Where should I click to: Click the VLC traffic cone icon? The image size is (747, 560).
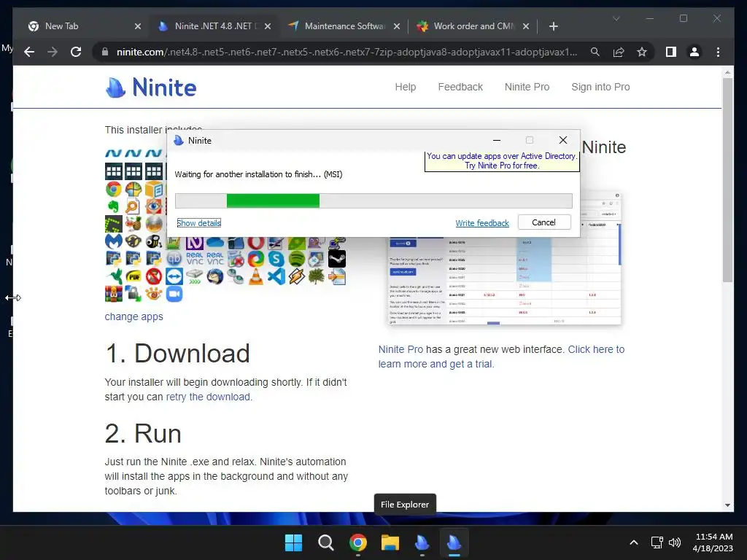click(x=256, y=276)
